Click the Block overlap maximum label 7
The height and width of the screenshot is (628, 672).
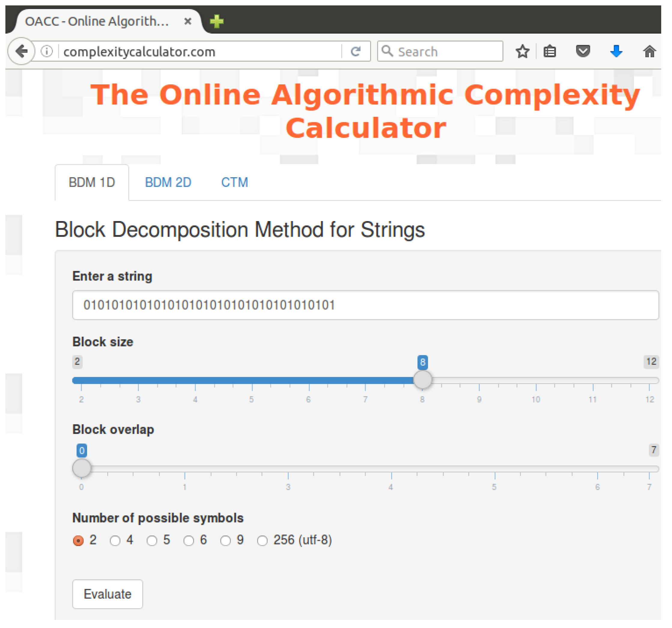[654, 450]
